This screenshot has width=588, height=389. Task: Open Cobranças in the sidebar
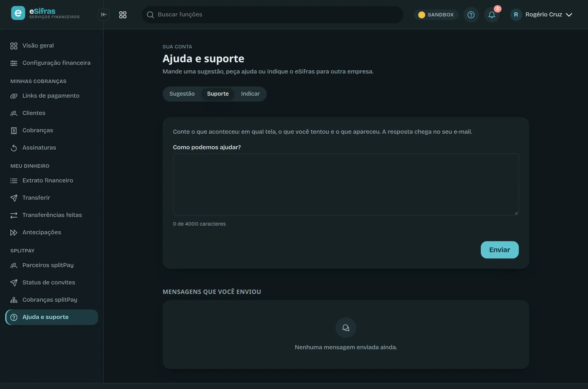pos(52,130)
